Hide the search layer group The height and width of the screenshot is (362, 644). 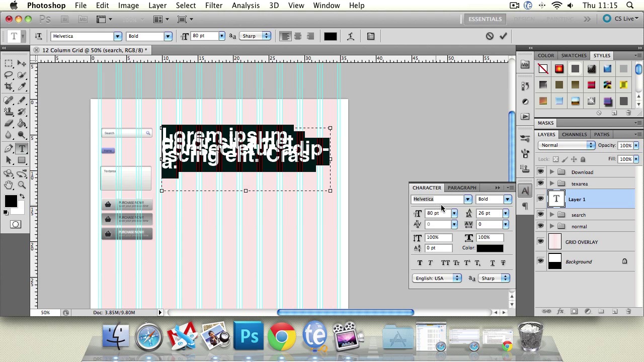540,215
